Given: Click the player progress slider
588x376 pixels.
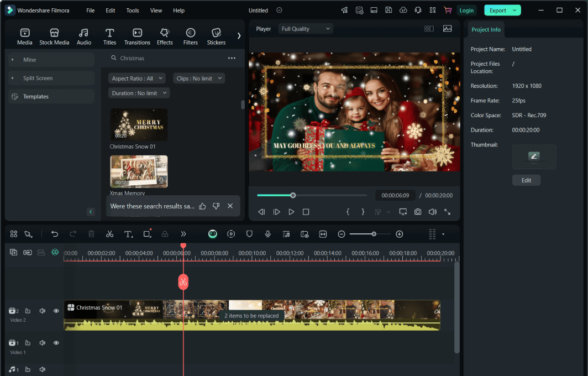Looking at the screenshot, I should click(x=312, y=195).
